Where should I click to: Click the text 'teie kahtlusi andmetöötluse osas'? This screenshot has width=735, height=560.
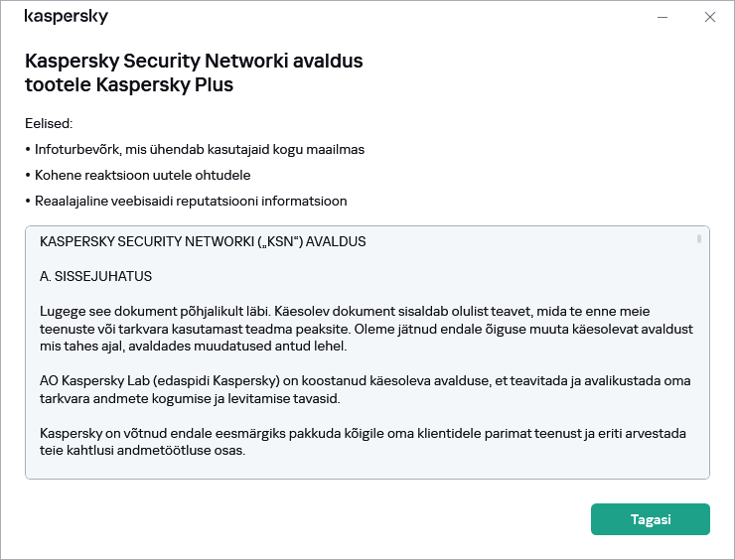pyautogui.click(x=142, y=450)
